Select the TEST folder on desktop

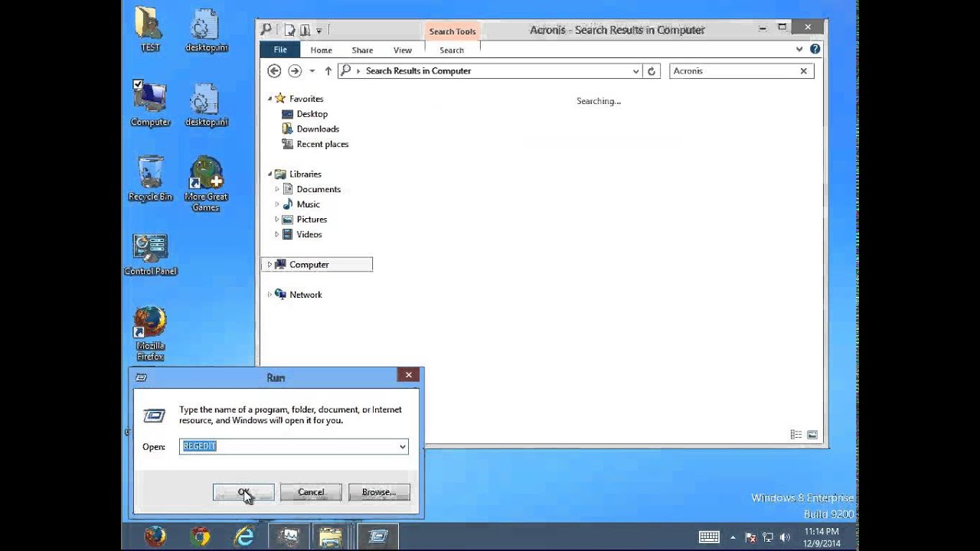tap(150, 29)
